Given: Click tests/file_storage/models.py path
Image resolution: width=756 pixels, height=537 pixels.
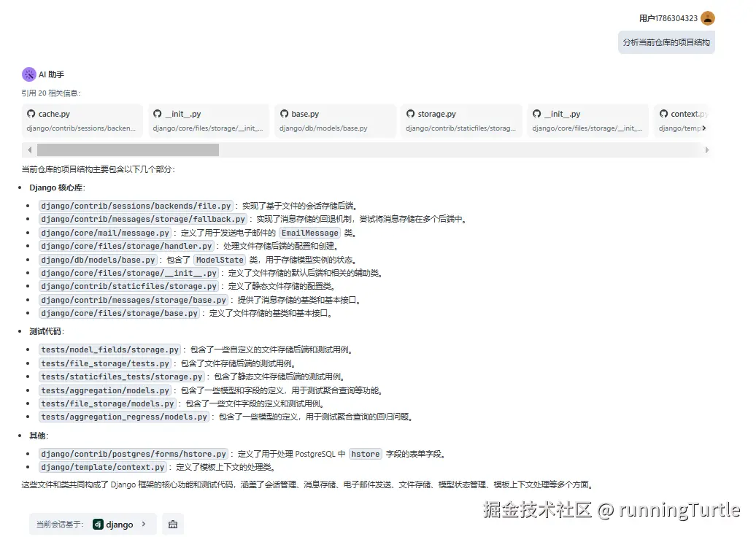Looking at the screenshot, I should point(107,403).
